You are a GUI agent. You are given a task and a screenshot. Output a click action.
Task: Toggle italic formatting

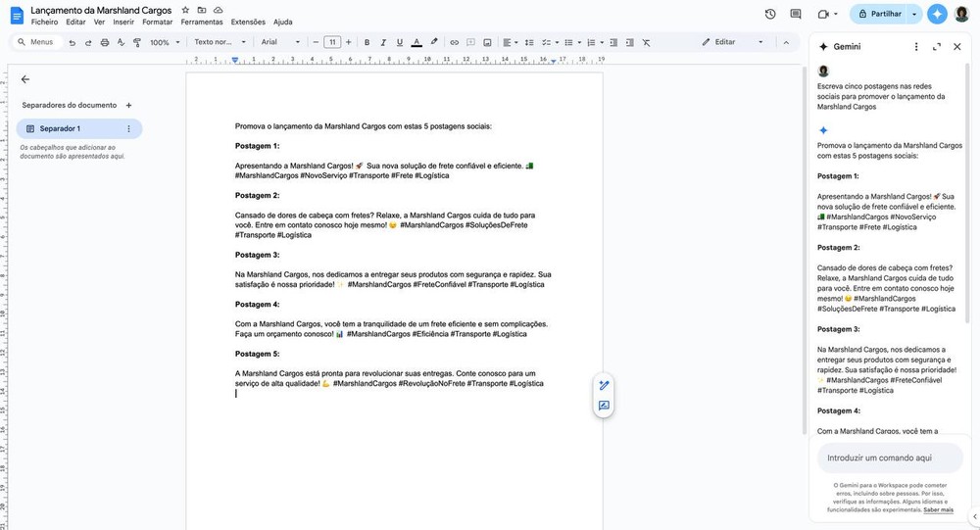click(383, 42)
